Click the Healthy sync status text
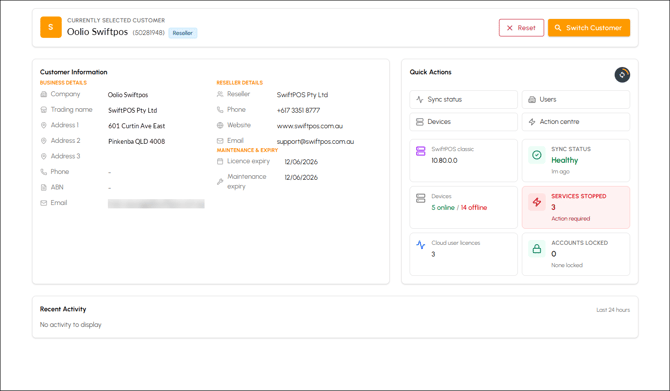Image resolution: width=670 pixels, height=391 pixels. coord(564,160)
